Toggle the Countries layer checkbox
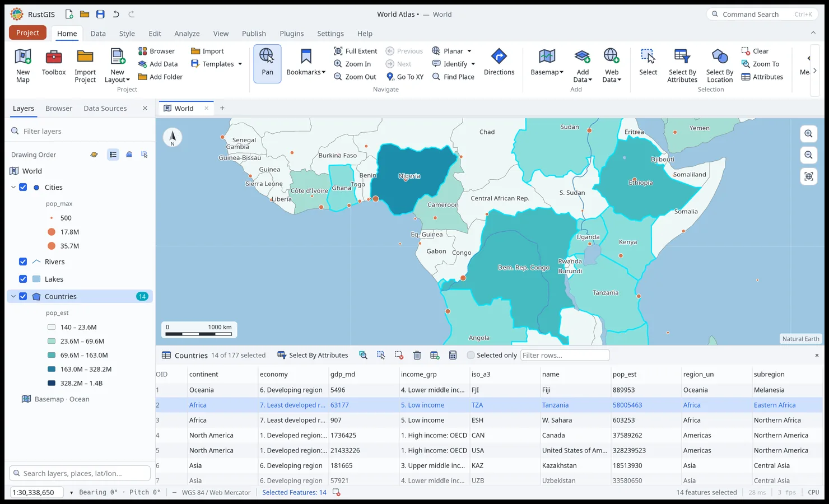Image resolution: width=829 pixels, height=504 pixels. tap(23, 296)
